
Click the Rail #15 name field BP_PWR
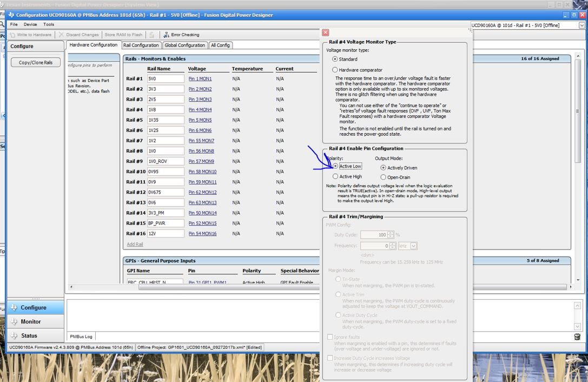pos(166,223)
